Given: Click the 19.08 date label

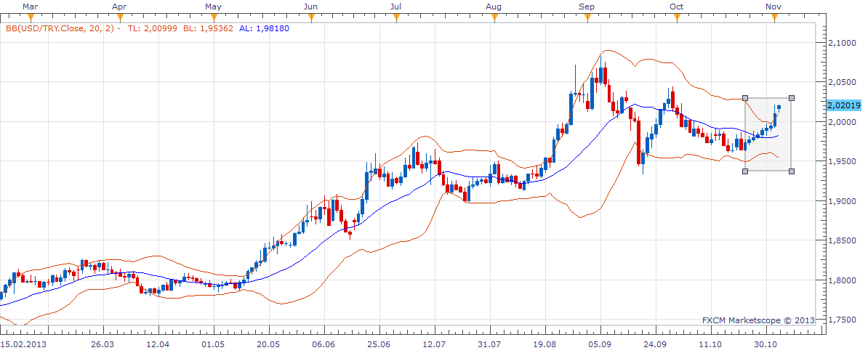Looking at the screenshot, I should click(545, 343).
